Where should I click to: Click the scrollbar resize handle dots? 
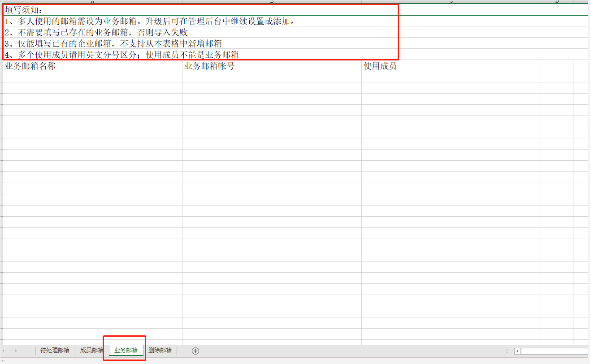pyautogui.click(x=507, y=351)
